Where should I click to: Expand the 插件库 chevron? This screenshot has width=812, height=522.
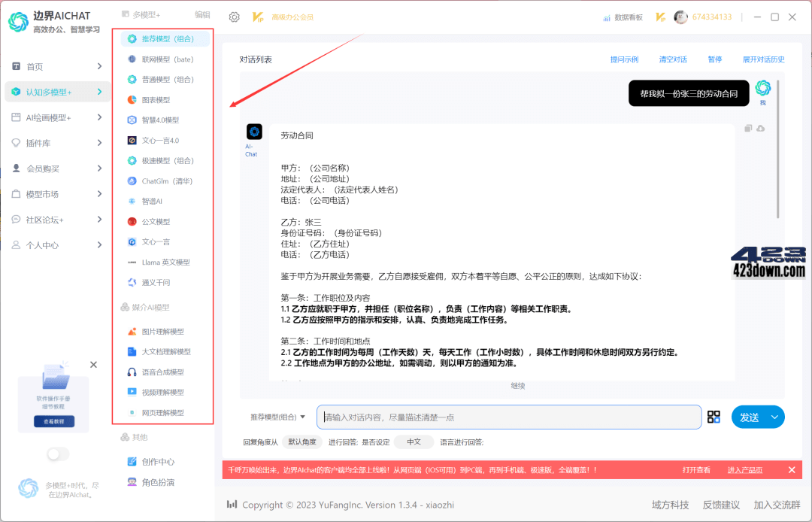[99, 143]
